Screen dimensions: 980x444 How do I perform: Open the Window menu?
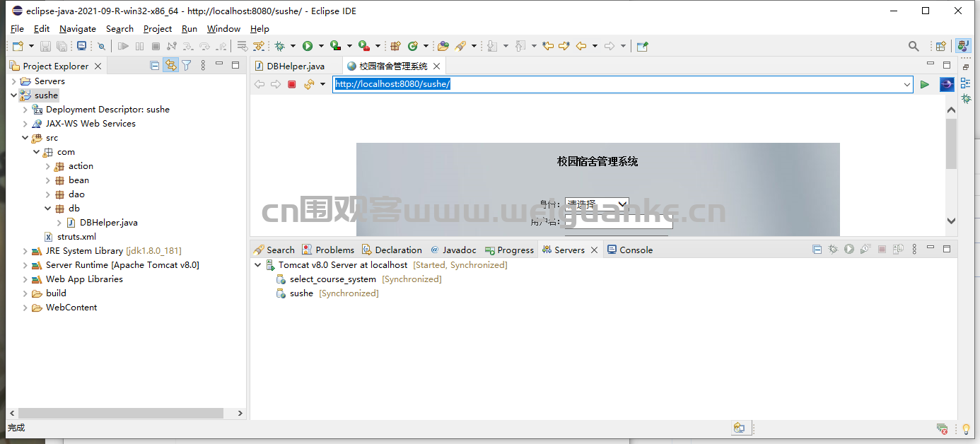(223, 29)
